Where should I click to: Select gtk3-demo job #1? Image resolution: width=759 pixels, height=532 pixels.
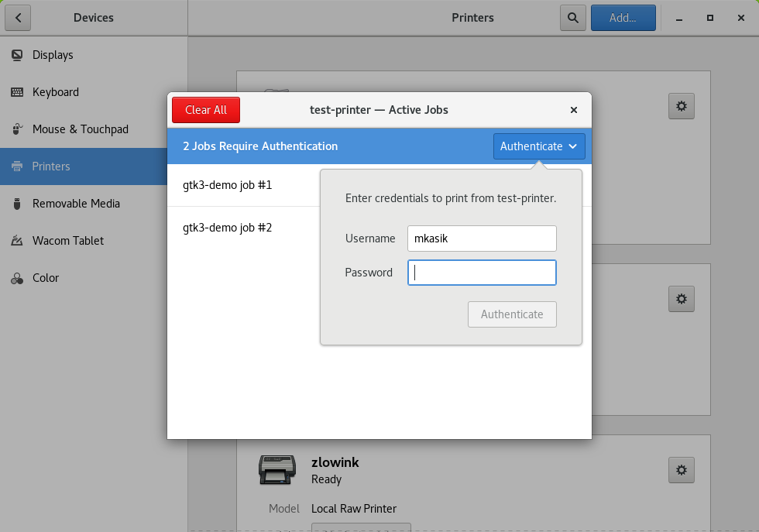(x=243, y=185)
